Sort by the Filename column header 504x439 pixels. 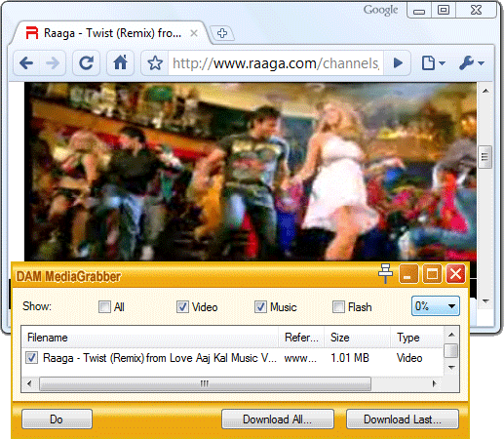click(x=150, y=338)
